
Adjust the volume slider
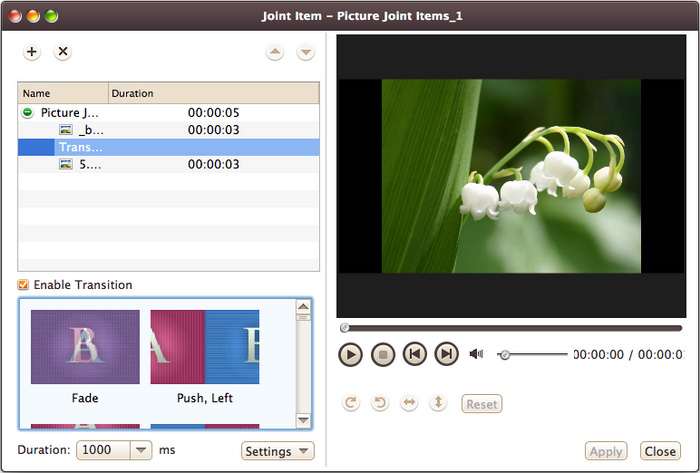point(505,354)
